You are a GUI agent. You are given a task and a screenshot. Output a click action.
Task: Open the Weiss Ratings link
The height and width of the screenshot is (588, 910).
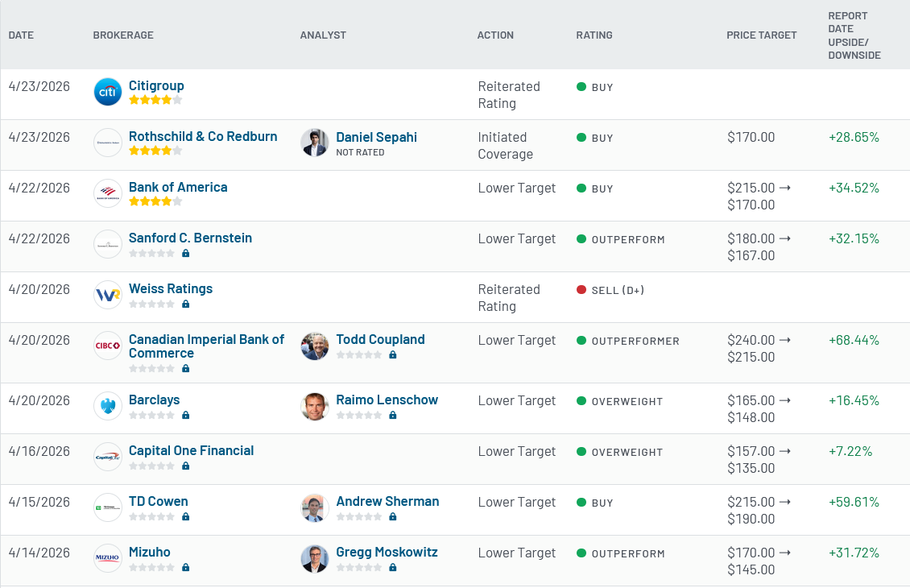click(171, 288)
